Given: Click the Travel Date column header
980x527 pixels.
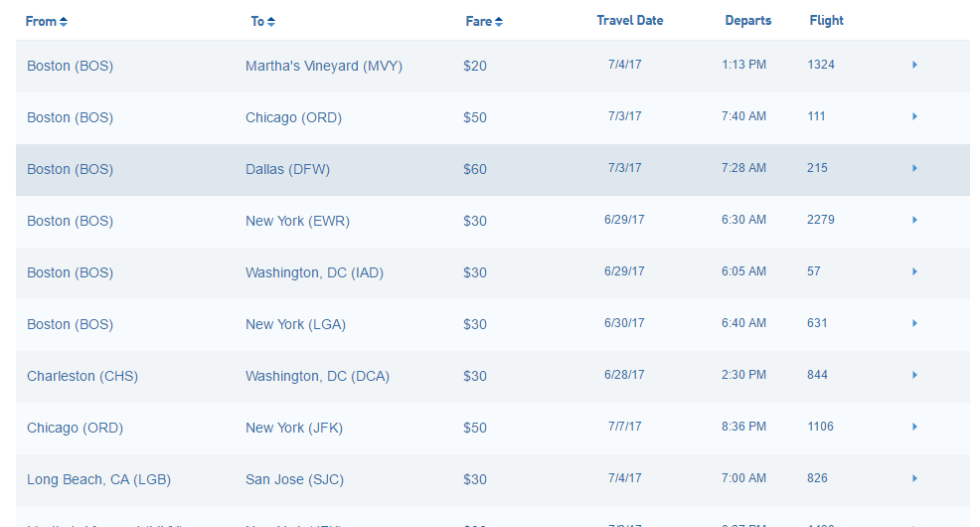Looking at the screenshot, I should click(x=630, y=20).
